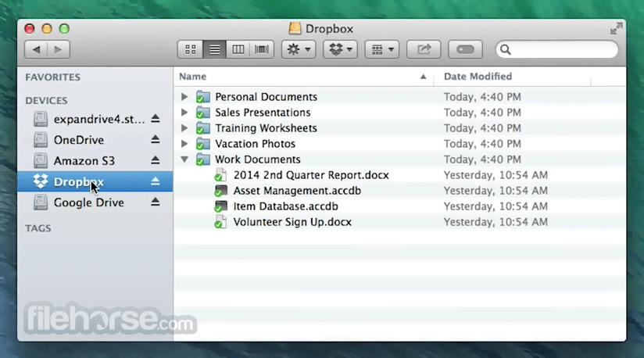Viewport: 644px width, 358px height.
Task: Click the Google Drive drive icon
Action: tap(41, 202)
